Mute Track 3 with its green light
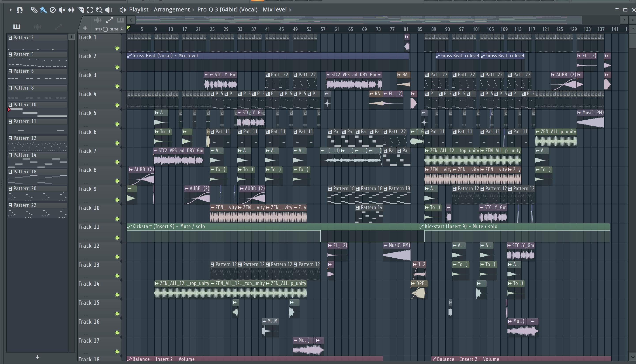Screen dimensions: 636x364 click(x=117, y=86)
